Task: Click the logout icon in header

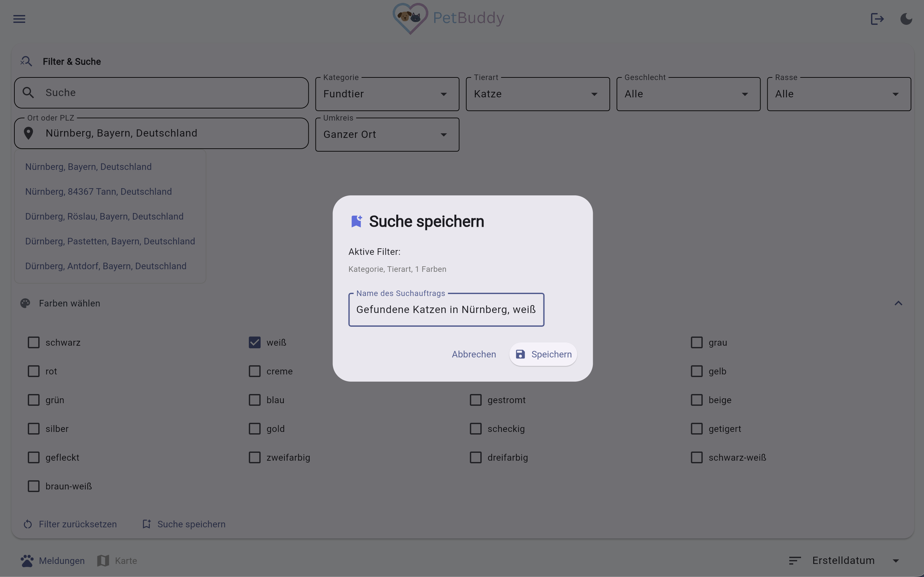Action: pos(877,19)
